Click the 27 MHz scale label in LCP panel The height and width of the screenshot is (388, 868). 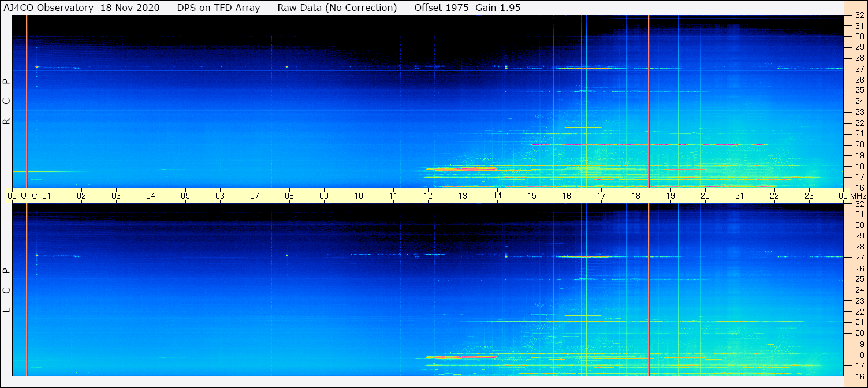click(859, 258)
